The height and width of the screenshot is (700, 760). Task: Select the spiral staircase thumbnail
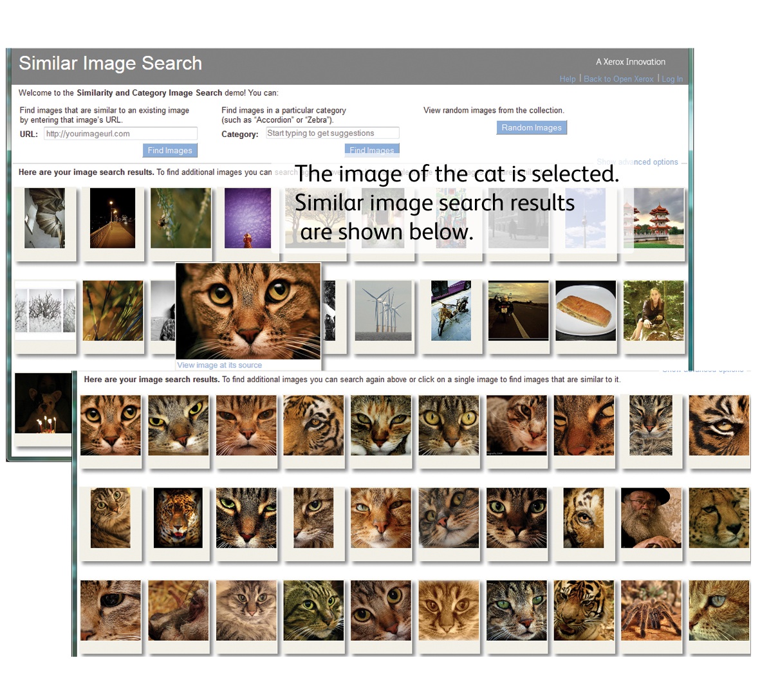45,218
